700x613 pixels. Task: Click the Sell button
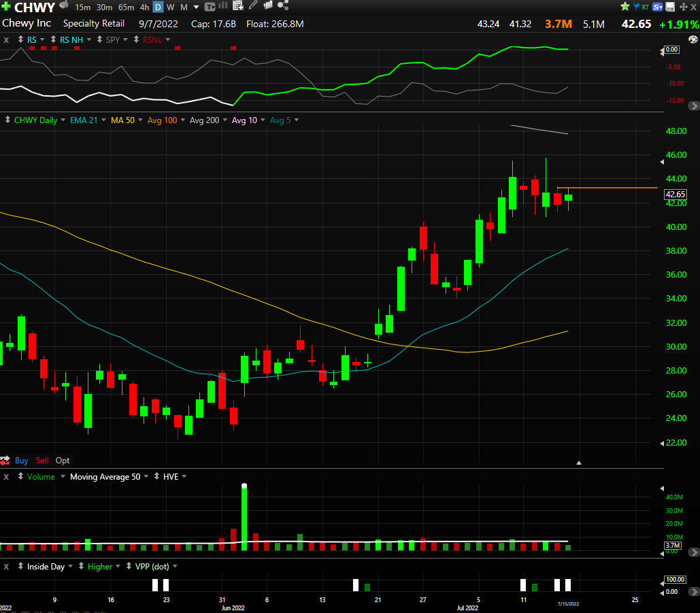pos(42,461)
